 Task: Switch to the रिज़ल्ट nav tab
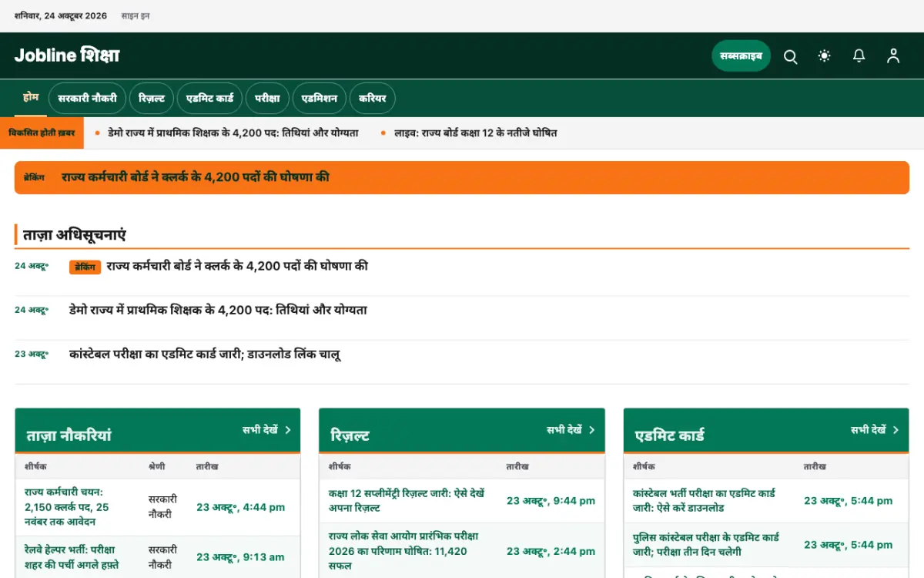tap(152, 99)
